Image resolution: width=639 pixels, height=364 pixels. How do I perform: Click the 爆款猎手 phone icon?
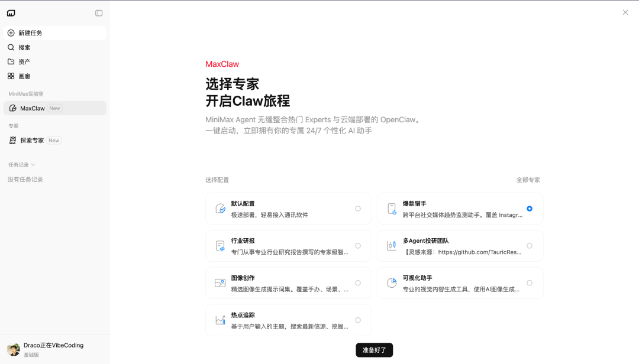[x=392, y=209]
